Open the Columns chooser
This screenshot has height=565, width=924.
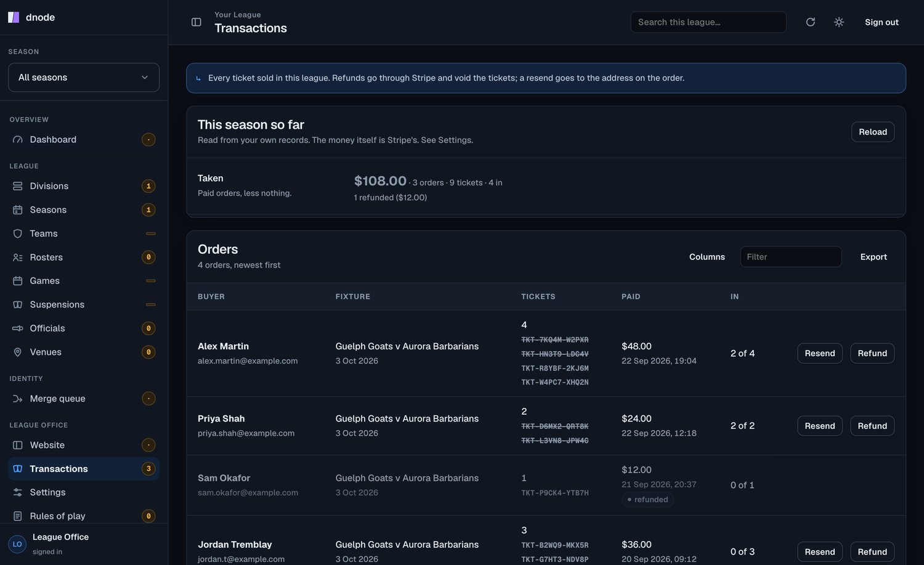pyautogui.click(x=707, y=257)
